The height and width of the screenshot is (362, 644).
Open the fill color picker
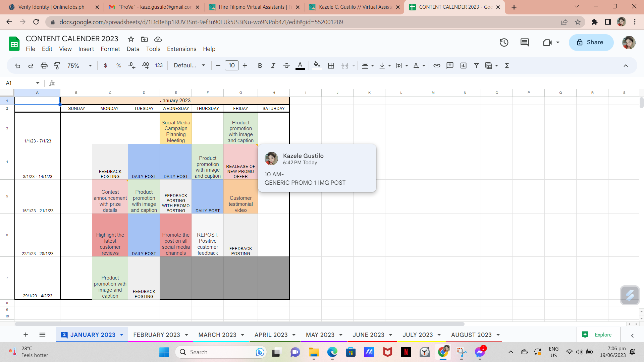pos(317,66)
